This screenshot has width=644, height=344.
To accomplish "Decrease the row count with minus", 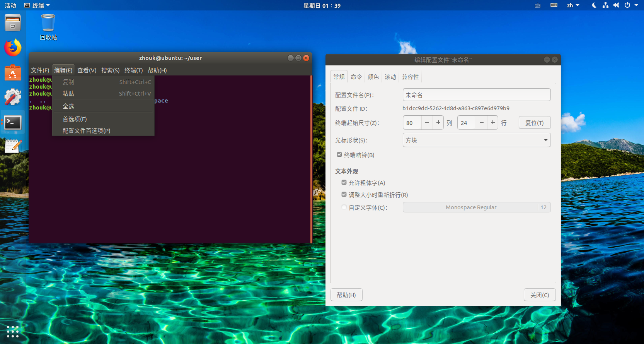I will pos(482,123).
